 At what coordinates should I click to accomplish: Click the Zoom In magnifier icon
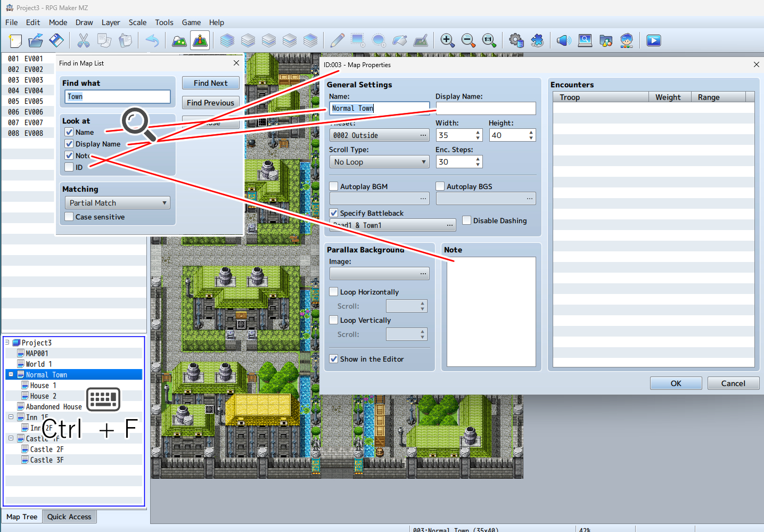(447, 40)
